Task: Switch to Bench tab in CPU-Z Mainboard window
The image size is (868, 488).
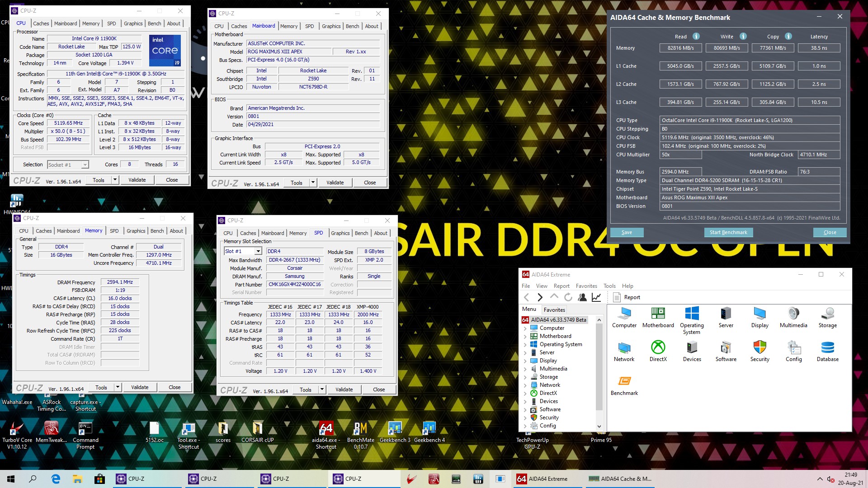Action: click(x=352, y=26)
